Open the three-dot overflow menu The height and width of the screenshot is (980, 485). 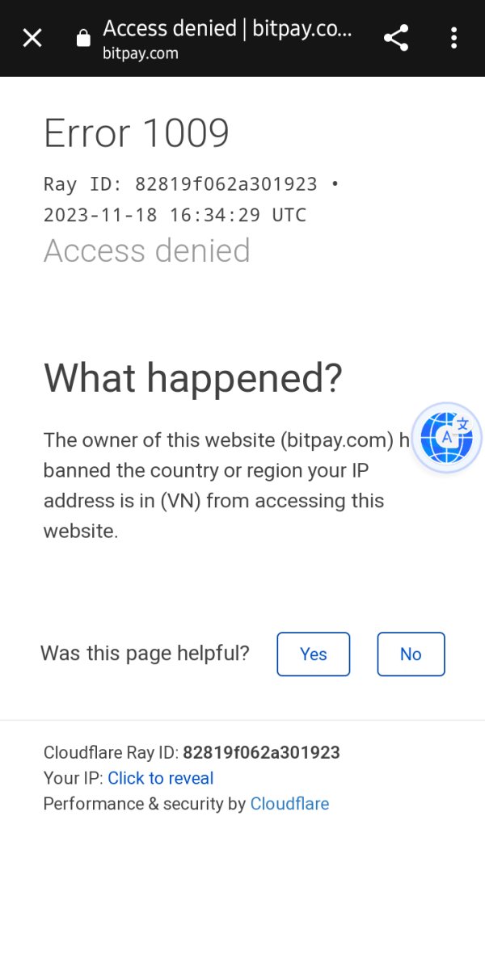pos(453,38)
